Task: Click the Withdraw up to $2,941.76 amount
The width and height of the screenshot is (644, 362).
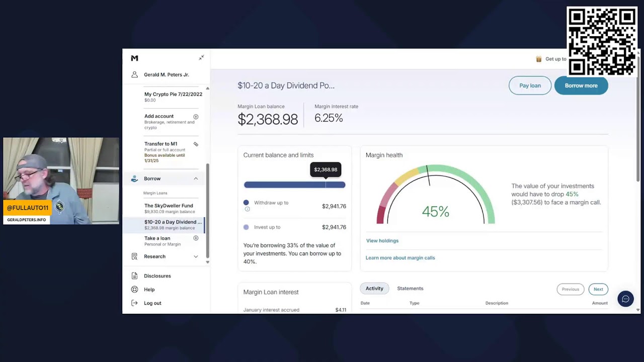Action: click(334, 206)
